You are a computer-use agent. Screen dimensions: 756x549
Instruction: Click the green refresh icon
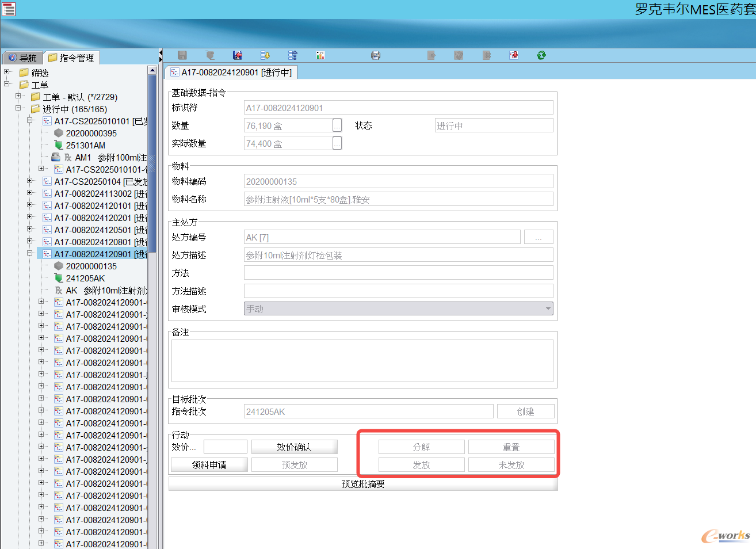tap(541, 55)
